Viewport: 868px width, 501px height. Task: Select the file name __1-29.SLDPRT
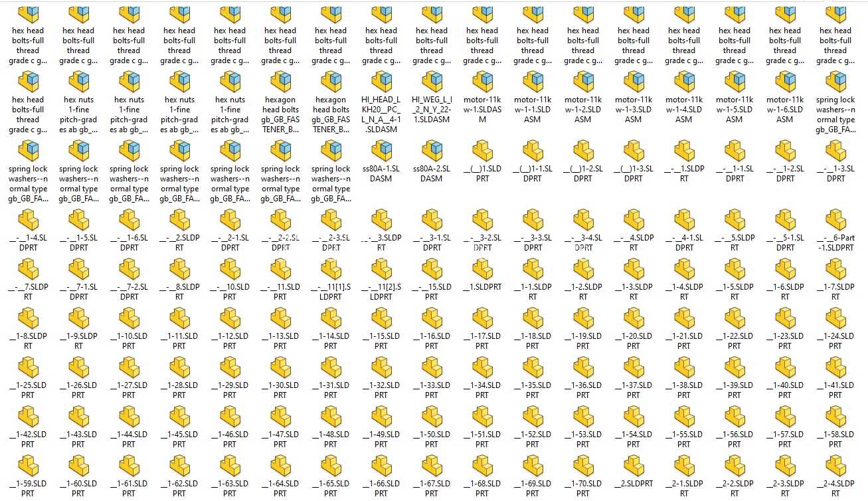click(230, 390)
